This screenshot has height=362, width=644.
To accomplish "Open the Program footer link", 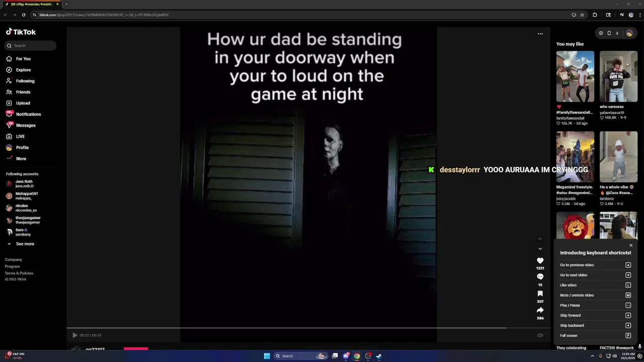I will 13,266.
